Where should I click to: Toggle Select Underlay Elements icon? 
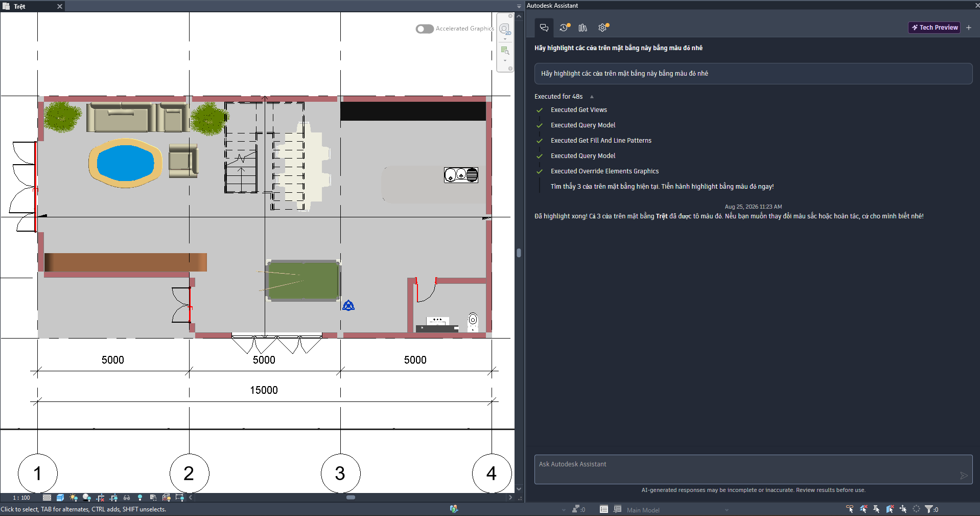click(864, 509)
